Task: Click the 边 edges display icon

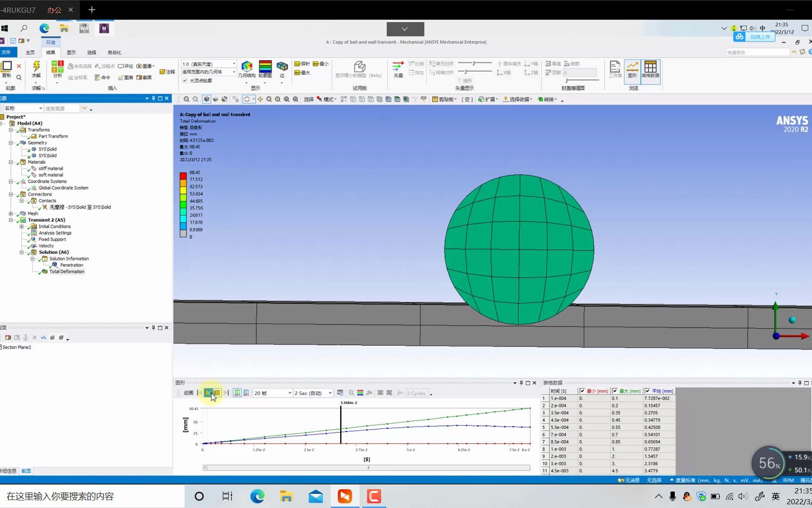Action: [x=282, y=66]
